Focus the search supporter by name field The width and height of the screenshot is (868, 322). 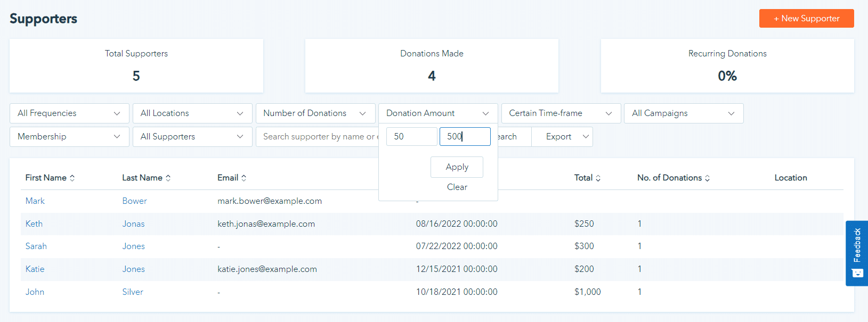(x=317, y=137)
